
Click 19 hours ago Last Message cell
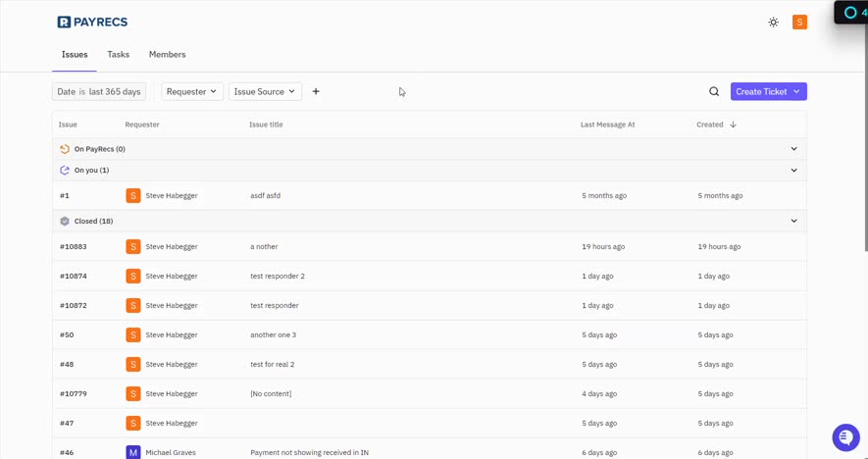tap(603, 246)
